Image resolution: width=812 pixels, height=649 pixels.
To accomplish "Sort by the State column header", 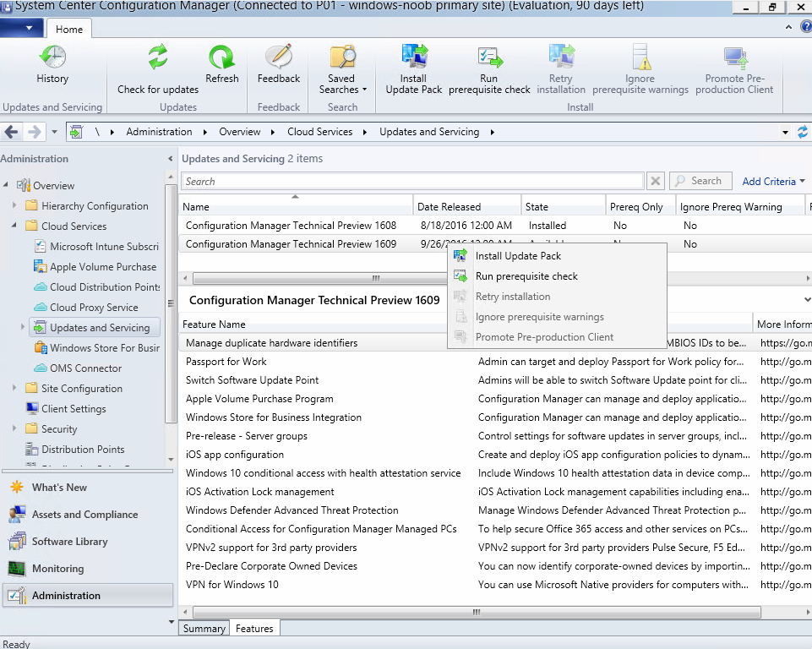I will [563, 207].
